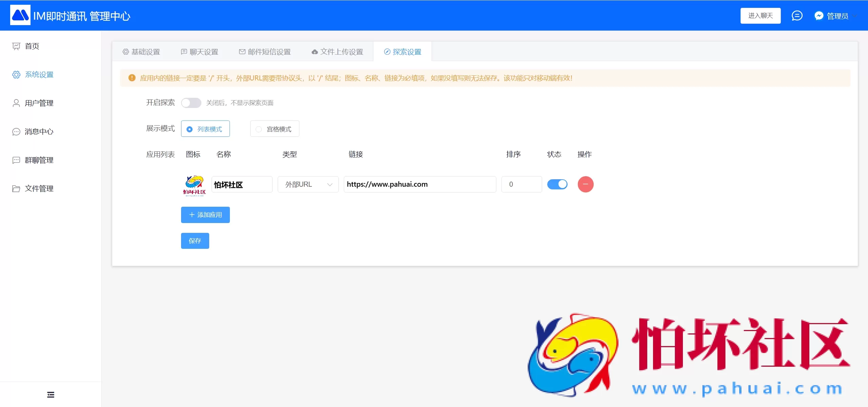Open 群聊管理 group chat icon

pos(17,160)
